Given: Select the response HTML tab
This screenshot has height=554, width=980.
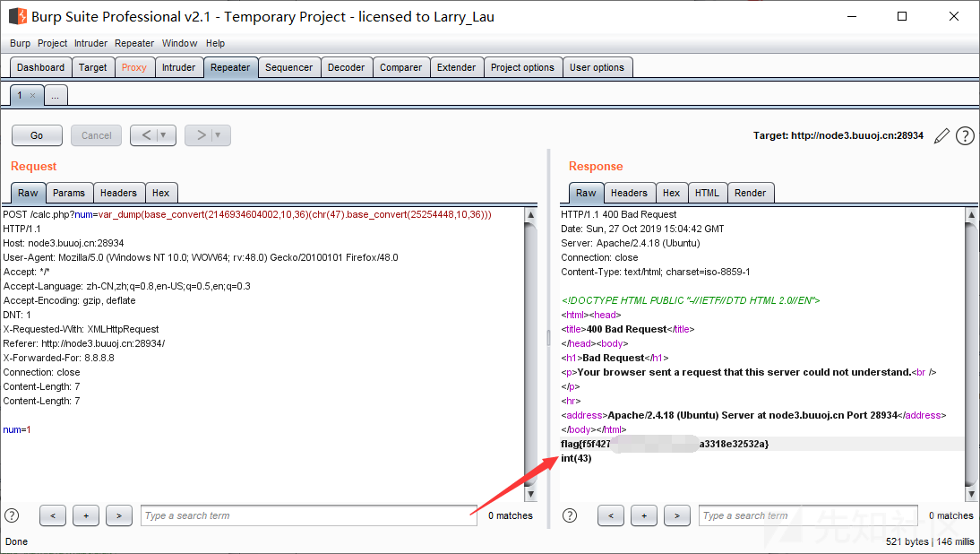Looking at the screenshot, I should coord(708,194).
